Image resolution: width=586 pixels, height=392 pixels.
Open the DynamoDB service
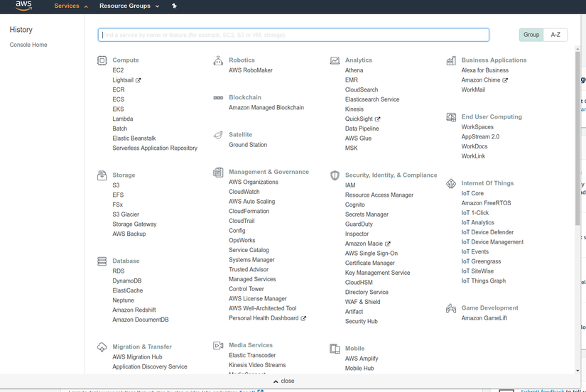[127, 281]
